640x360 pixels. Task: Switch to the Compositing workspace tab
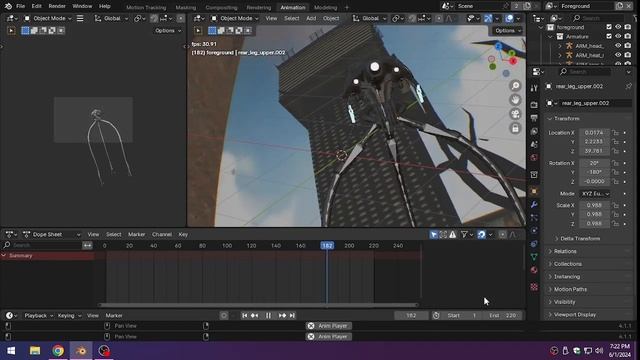221,7
